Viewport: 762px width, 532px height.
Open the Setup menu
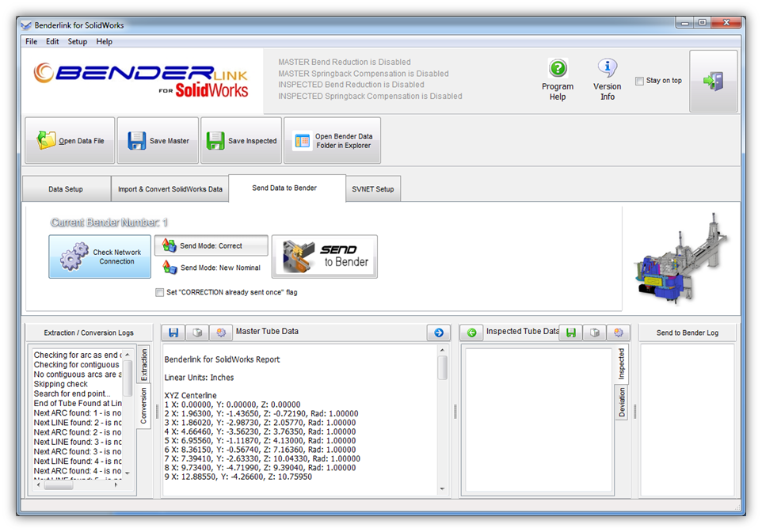(x=78, y=41)
